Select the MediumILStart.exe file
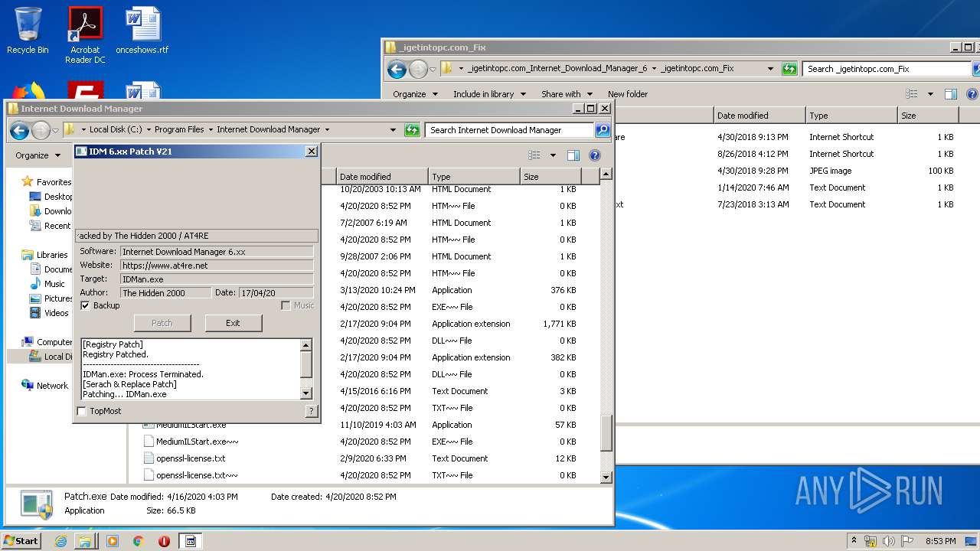The height and width of the screenshot is (551, 980). tap(191, 425)
